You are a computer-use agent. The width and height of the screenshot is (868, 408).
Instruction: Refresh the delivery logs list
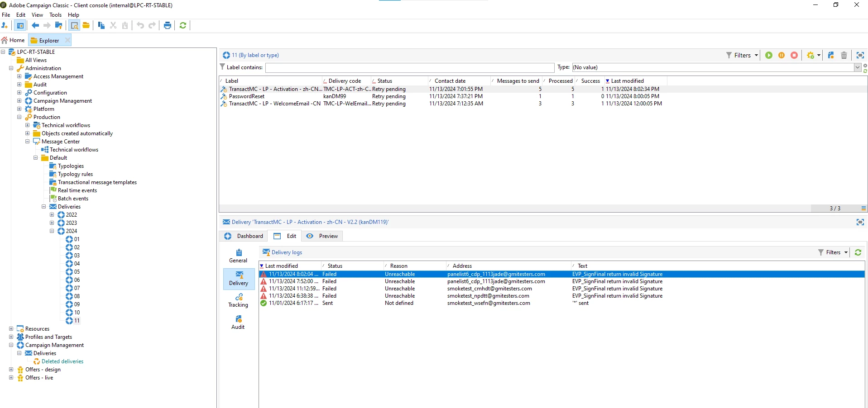[x=858, y=252]
